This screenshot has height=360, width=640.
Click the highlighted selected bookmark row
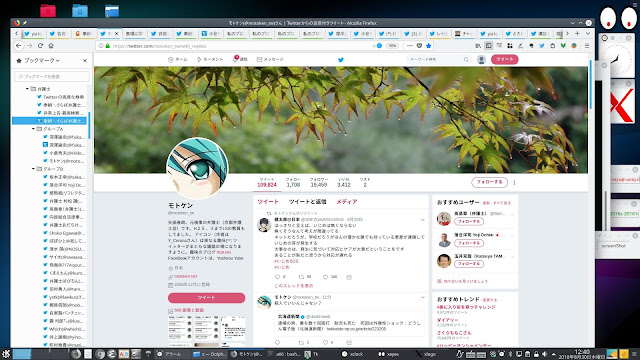[x=49, y=121]
